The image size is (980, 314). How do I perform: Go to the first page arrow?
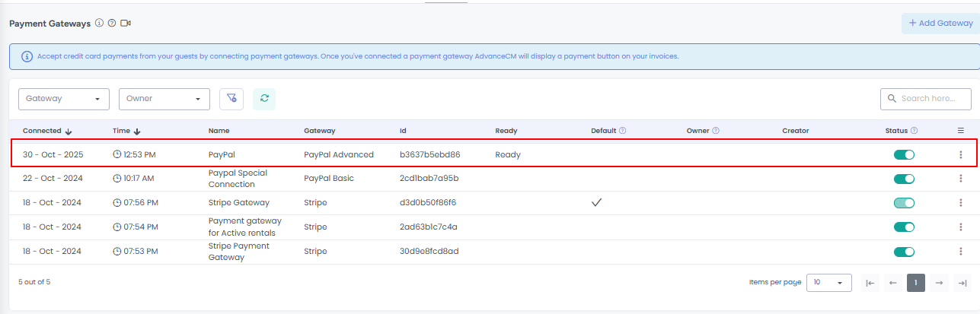point(870,282)
